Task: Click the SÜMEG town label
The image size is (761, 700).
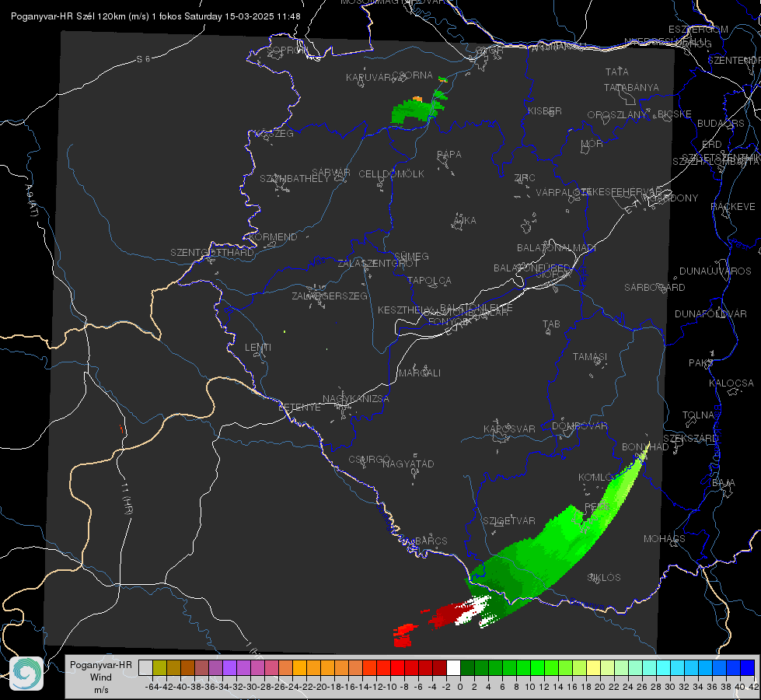Action: [x=411, y=257]
